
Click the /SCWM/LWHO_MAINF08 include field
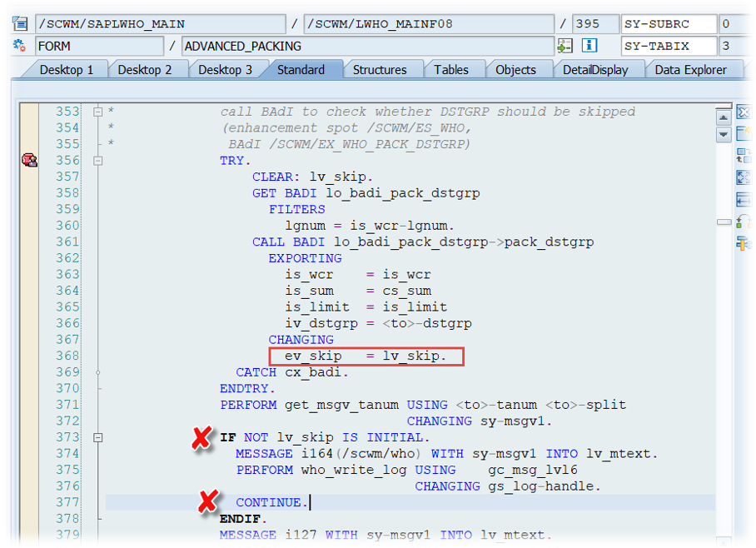click(429, 23)
